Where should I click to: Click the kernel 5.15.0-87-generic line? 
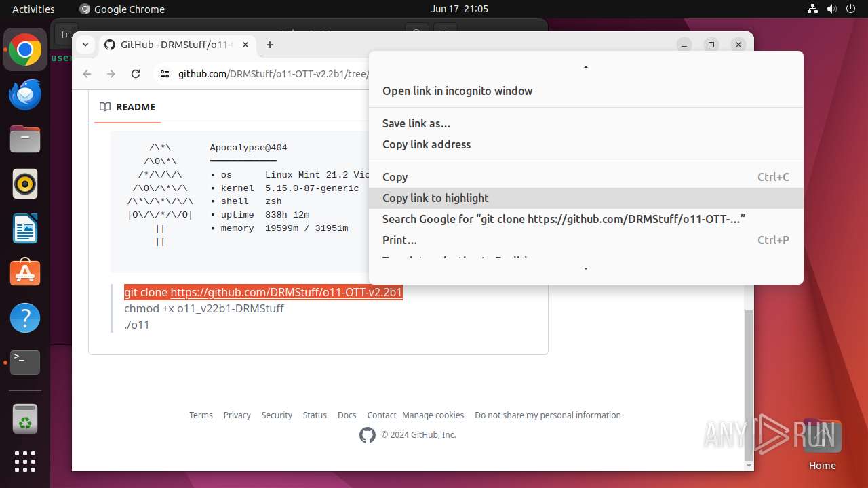coord(285,188)
